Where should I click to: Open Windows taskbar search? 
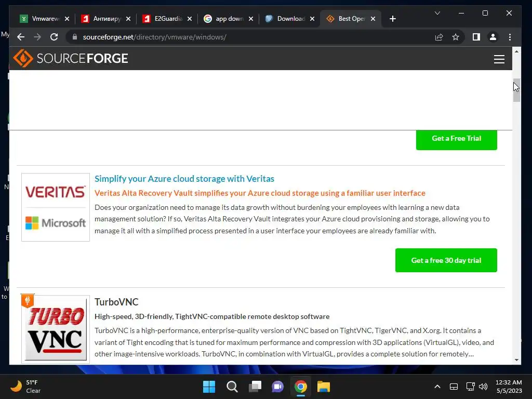[x=232, y=387]
